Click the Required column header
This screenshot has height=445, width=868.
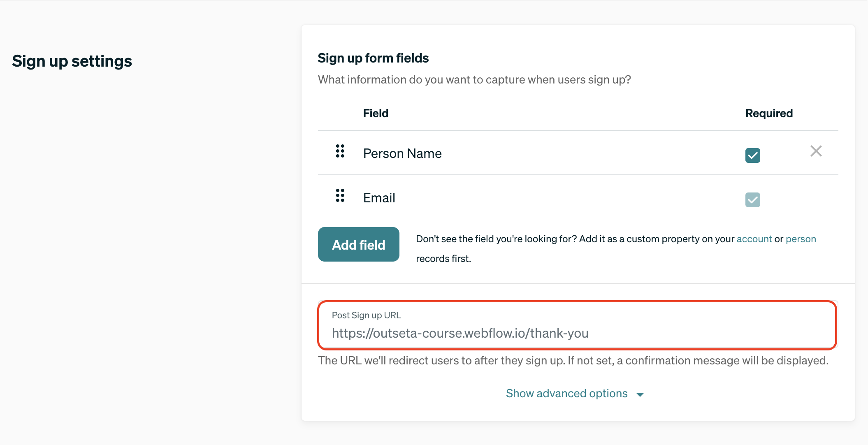(769, 113)
